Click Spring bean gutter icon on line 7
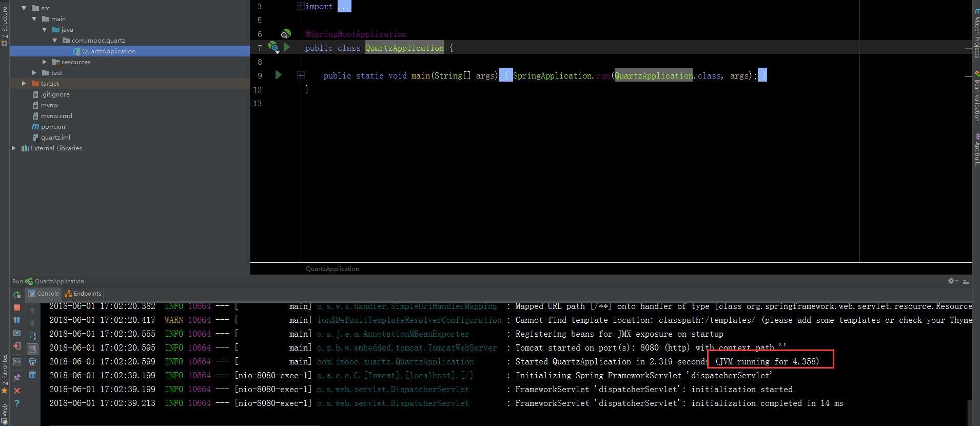This screenshot has width=980, height=426. coord(273,48)
